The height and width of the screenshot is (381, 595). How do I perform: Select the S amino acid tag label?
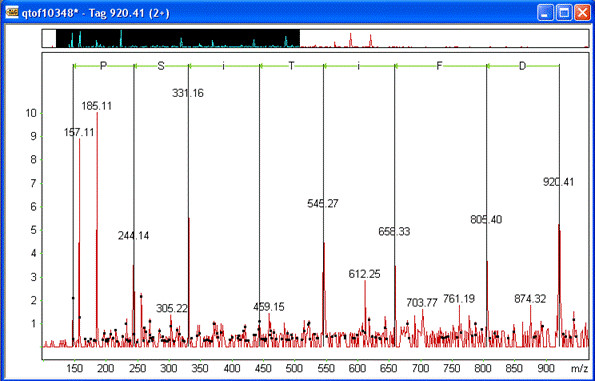[x=161, y=66]
